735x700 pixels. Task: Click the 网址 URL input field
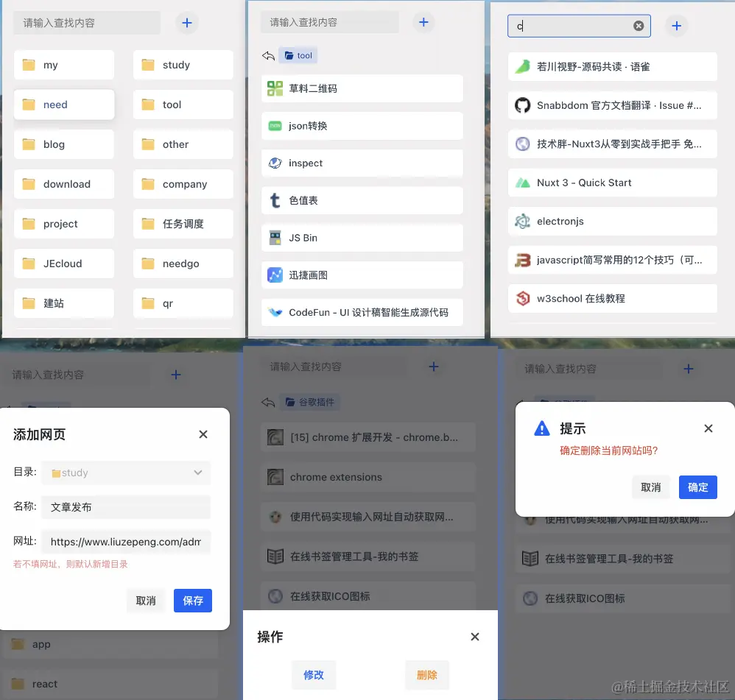(126, 542)
